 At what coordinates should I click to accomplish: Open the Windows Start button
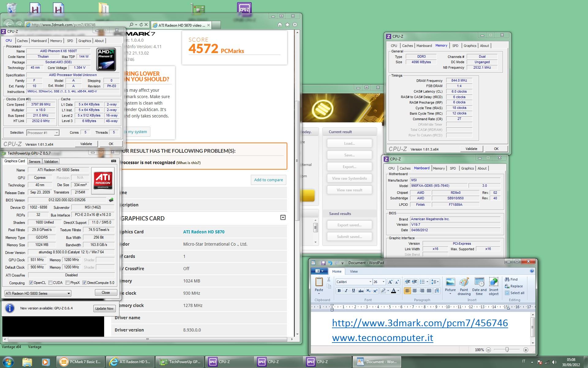[x=8, y=362]
